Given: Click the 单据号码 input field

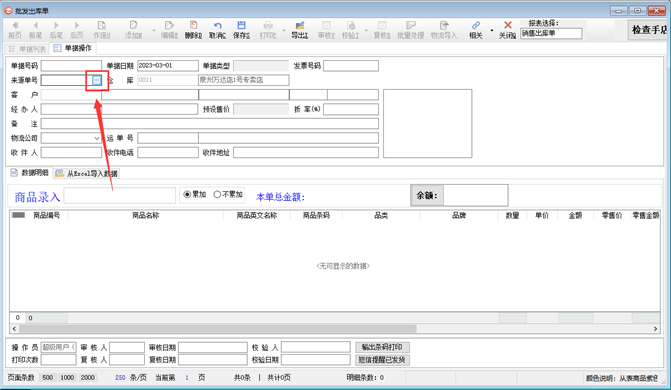Looking at the screenshot, I should coord(71,65).
